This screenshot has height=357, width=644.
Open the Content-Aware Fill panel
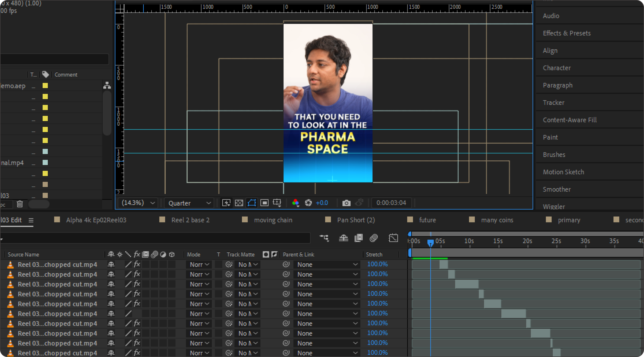pyautogui.click(x=569, y=120)
